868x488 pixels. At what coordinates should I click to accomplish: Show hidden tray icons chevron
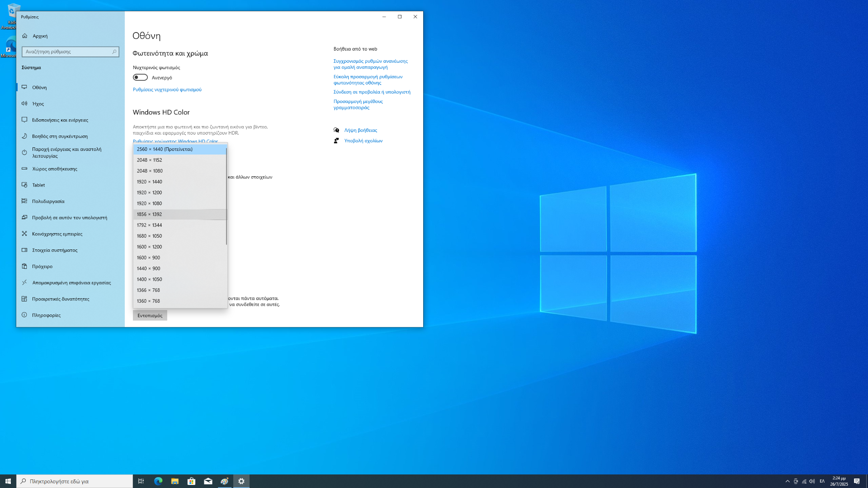click(x=788, y=481)
